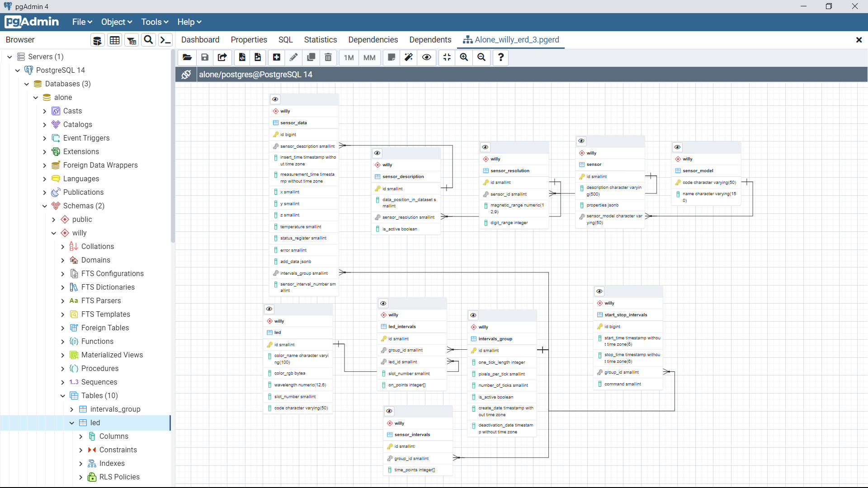The image size is (868, 488).
Task: Toggle visibility eye on the sensor_model table
Action: [x=677, y=147]
